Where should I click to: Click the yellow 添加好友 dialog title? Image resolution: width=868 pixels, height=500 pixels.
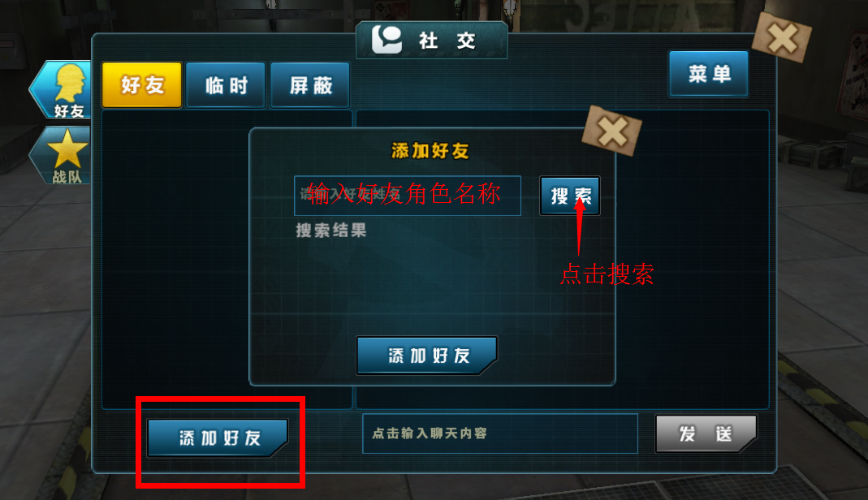click(430, 150)
